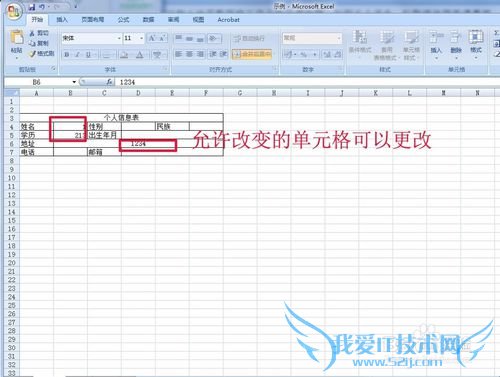The height and width of the screenshot is (377, 500).
Task: Open Delete cells (删除) dropdown
Action: (x=456, y=45)
